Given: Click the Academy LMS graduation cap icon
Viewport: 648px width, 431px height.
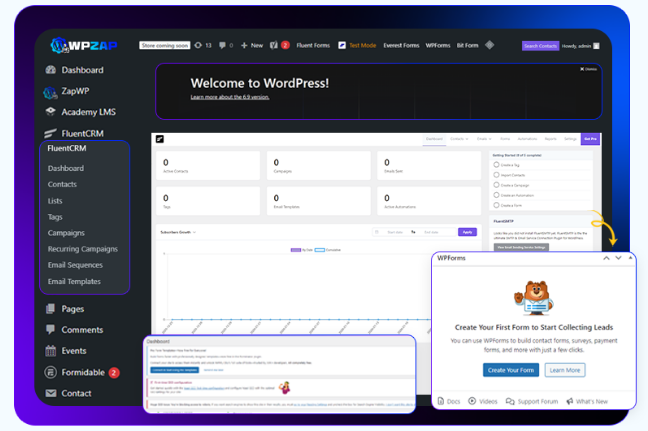Looking at the screenshot, I should pos(50,111).
